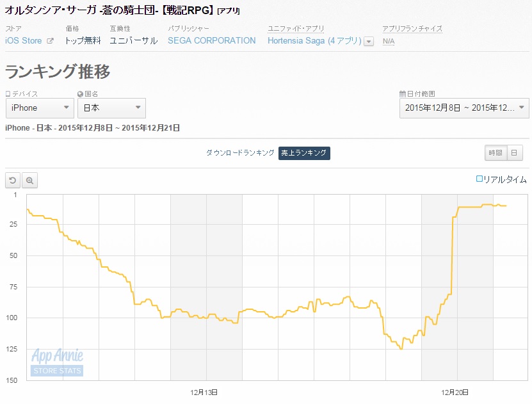The image size is (532, 404).
Task: Switch chart granularity to 時間
Action: click(496, 153)
